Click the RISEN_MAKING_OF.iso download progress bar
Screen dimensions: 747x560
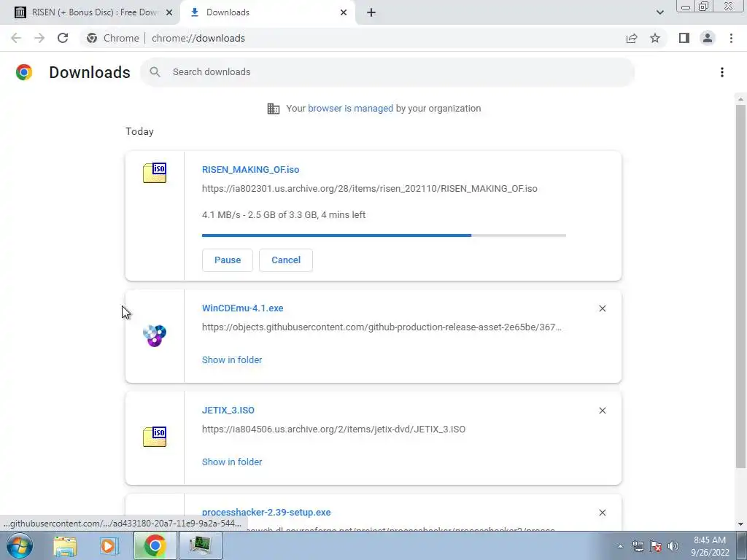[384, 236]
